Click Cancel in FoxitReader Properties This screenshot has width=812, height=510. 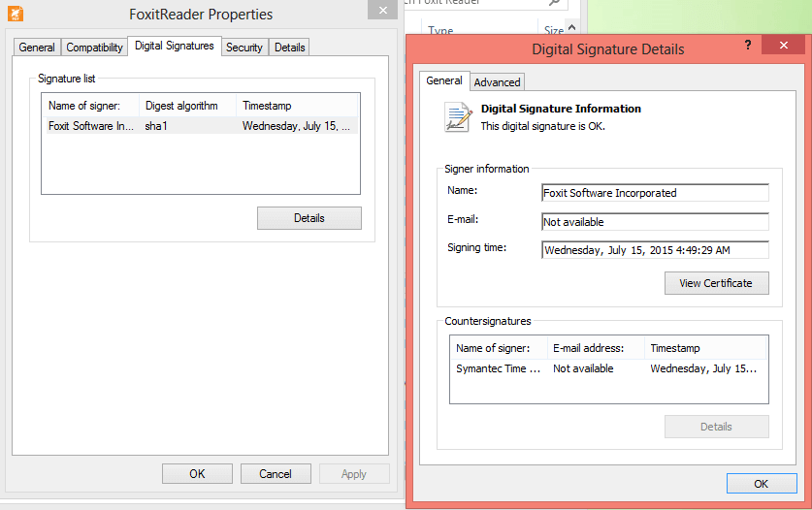[276, 474]
